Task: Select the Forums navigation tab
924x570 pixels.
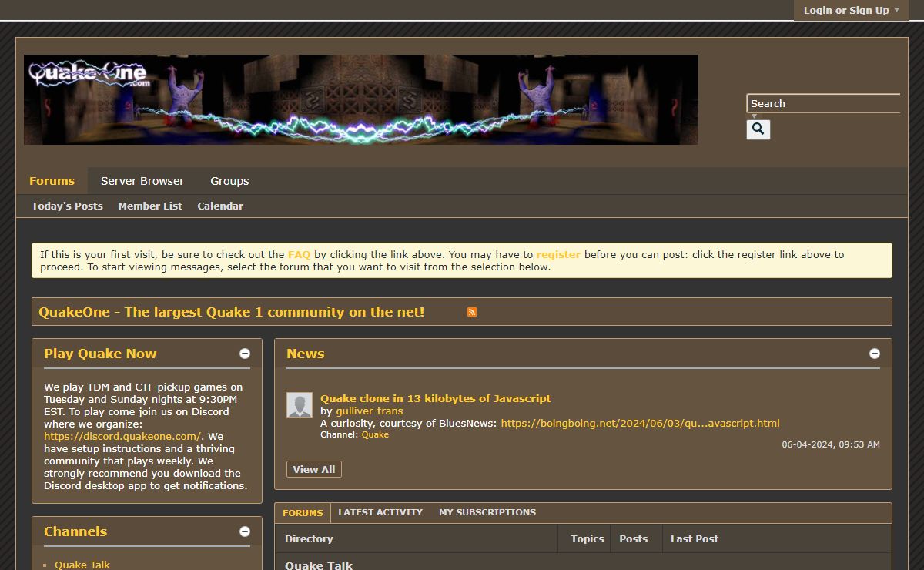Action: [52, 181]
